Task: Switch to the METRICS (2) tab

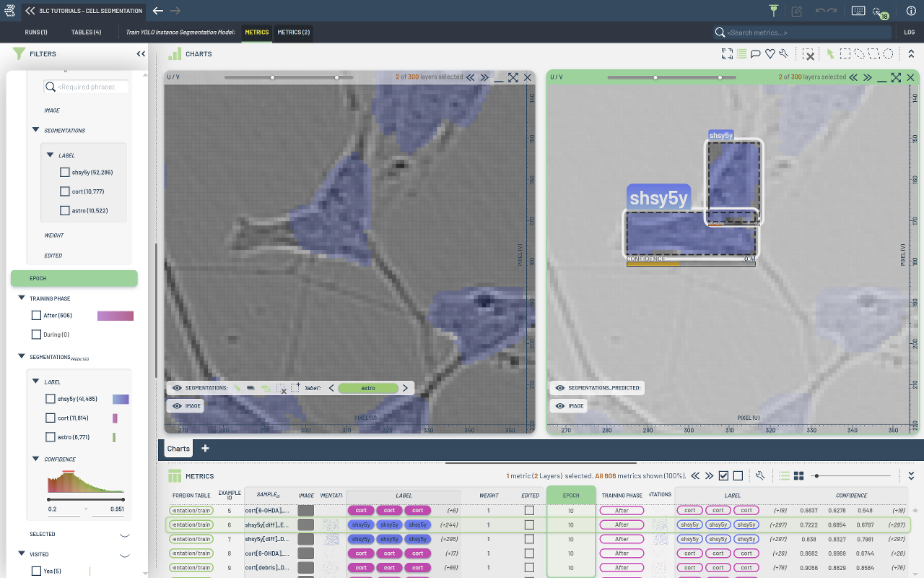Action: point(294,33)
